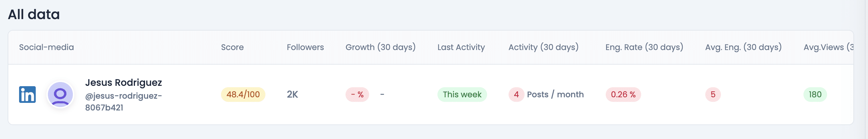Sort by Eng. Rate (30 days) column
The height and width of the screenshot is (139, 868).
coord(644,47)
